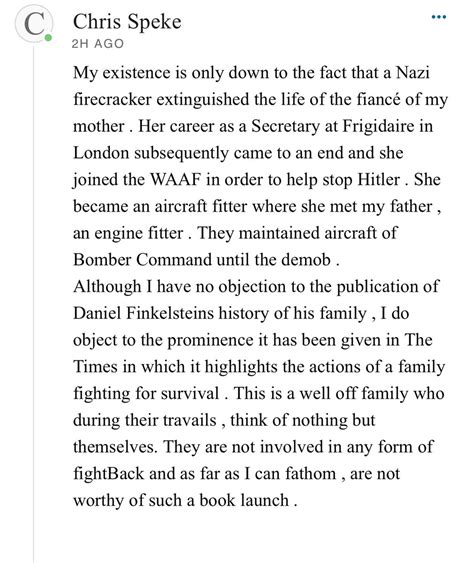This screenshot has height=563, width=474.
Task: Click the word 'fiancé' in the comment
Action: pos(378,99)
